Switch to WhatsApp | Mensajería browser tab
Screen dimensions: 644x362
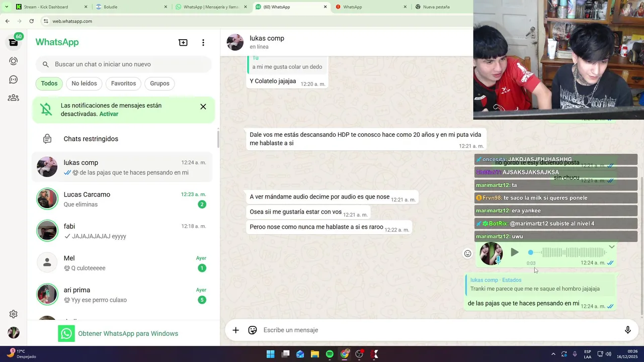211,7
